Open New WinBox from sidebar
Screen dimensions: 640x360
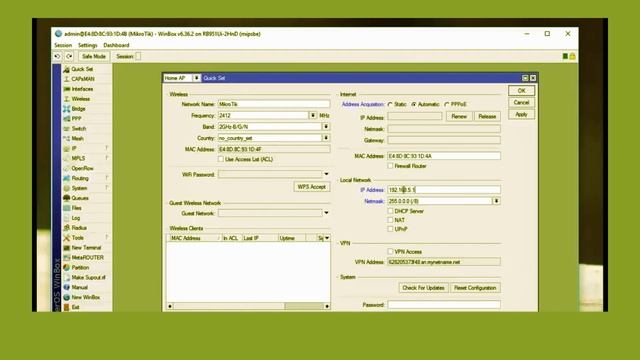(86, 297)
